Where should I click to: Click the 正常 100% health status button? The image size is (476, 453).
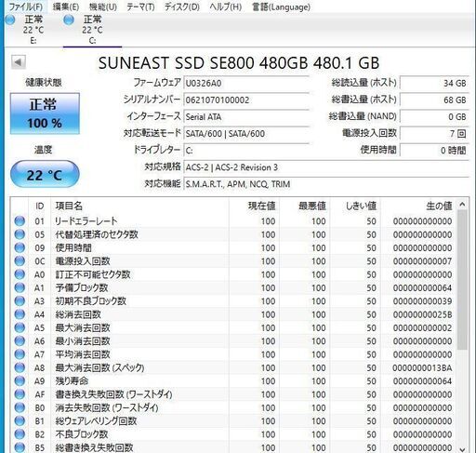(x=45, y=113)
